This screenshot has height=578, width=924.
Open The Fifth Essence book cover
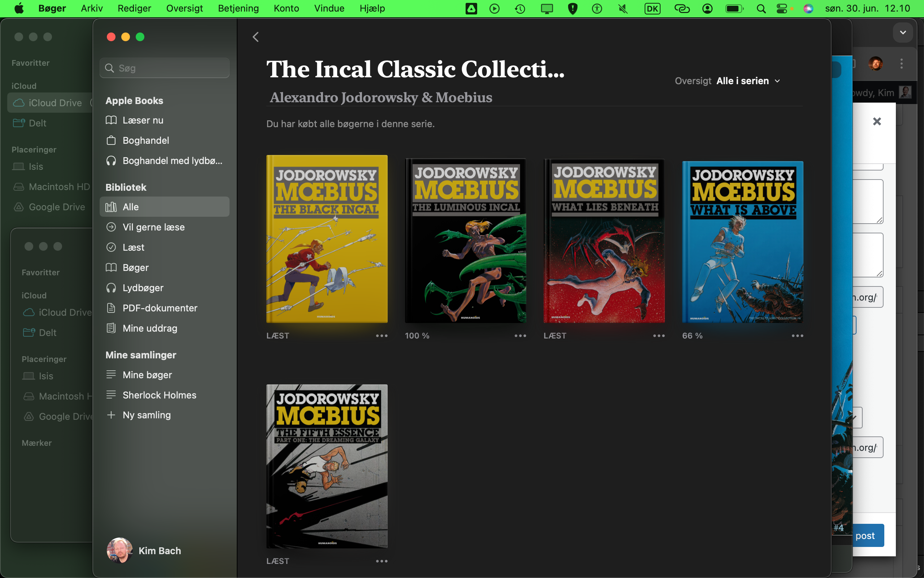tap(327, 466)
